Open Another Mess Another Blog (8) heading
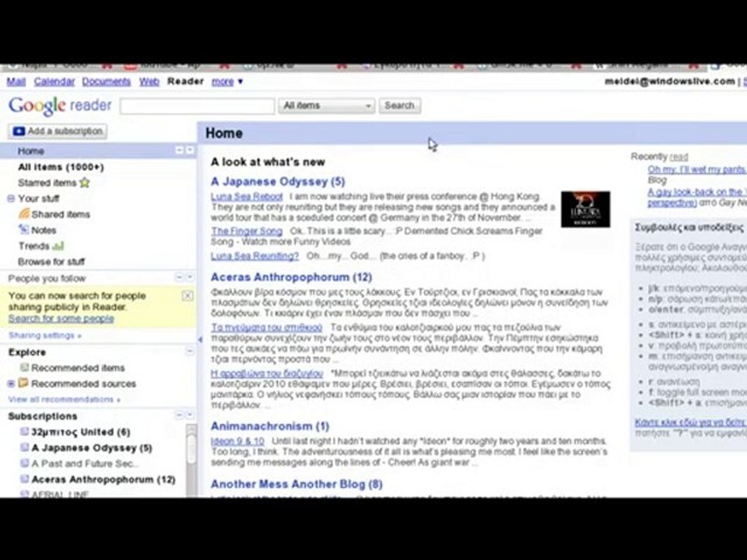 pyautogui.click(x=296, y=485)
